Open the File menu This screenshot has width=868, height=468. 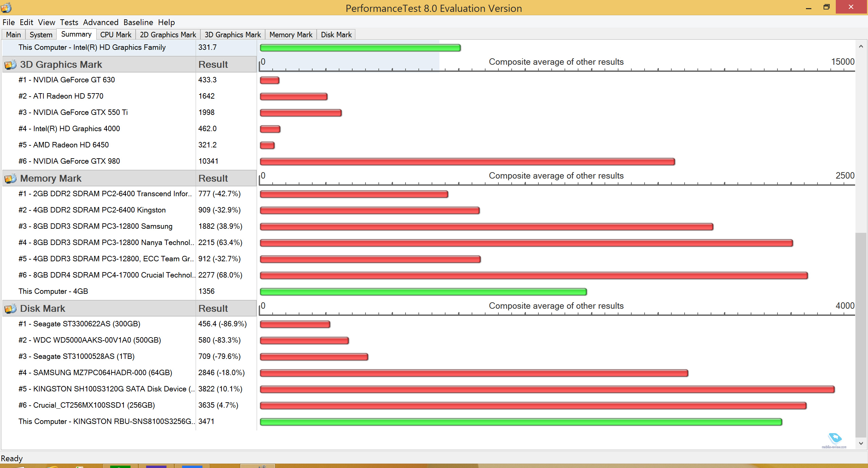pyautogui.click(x=8, y=22)
